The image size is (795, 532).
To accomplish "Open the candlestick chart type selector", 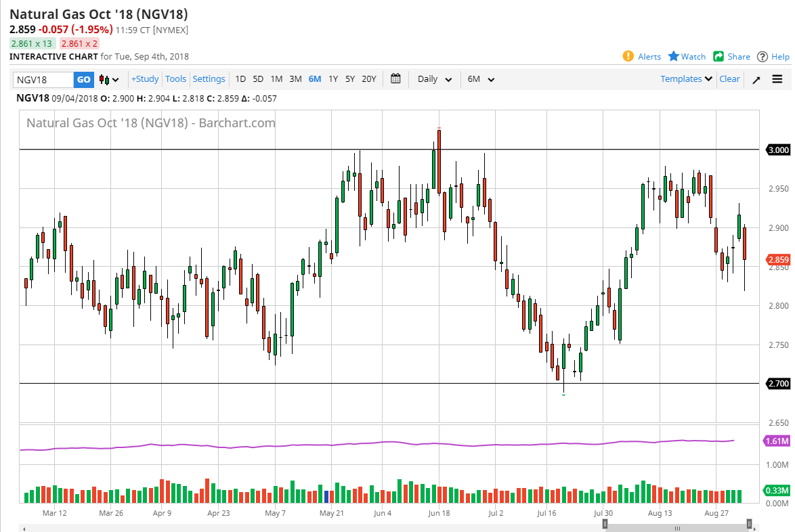I will coord(109,79).
